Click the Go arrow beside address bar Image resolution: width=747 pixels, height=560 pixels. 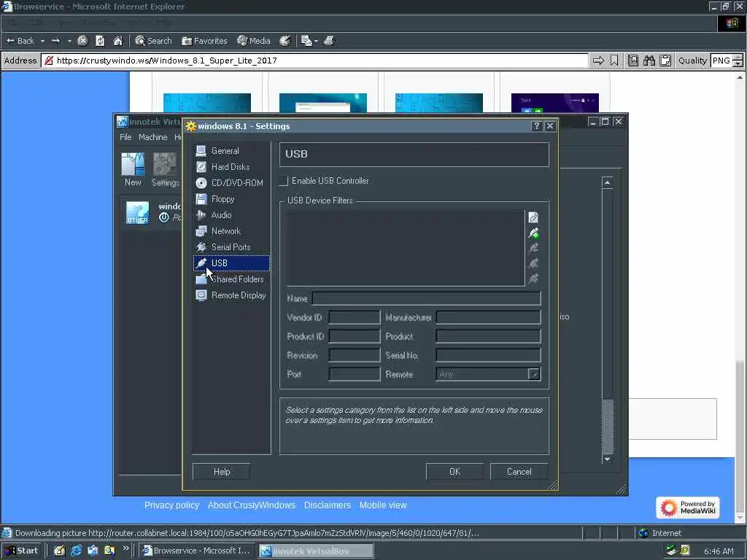click(x=598, y=61)
